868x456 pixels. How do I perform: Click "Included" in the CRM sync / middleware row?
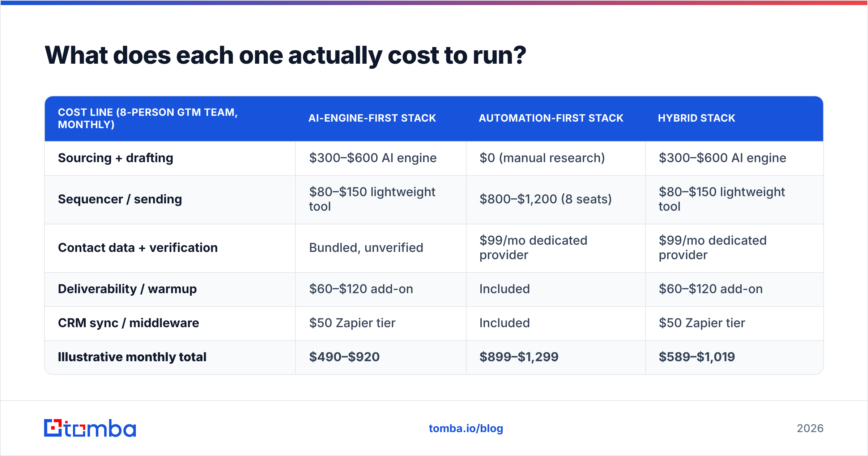[505, 323]
